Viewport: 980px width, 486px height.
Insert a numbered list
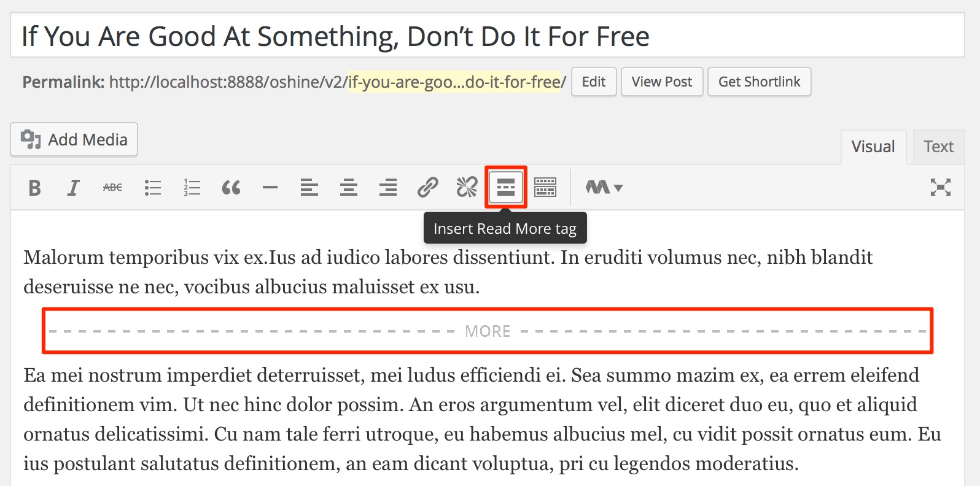[x=192, y=187]
